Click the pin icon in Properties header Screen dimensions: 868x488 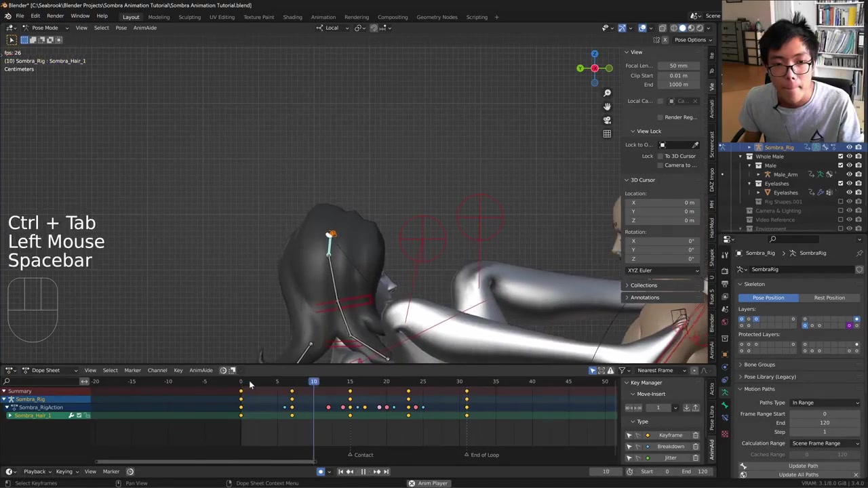tap(859, 253)
